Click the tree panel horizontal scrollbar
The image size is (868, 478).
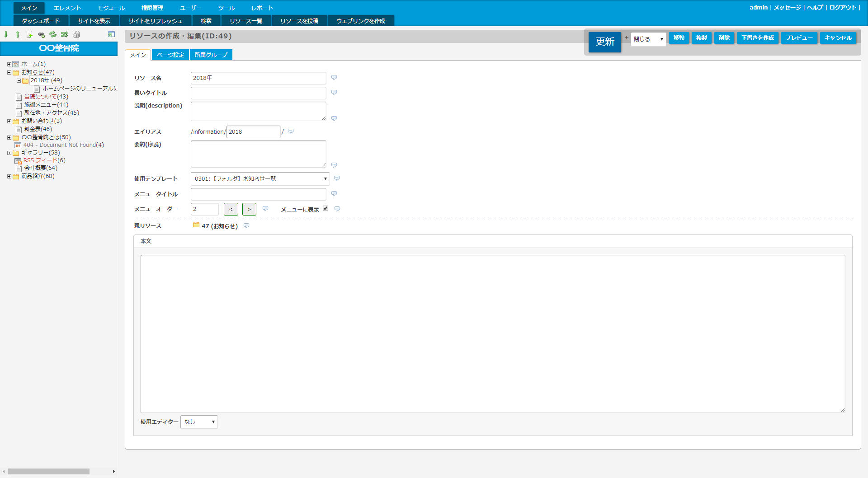pos(48,471)
